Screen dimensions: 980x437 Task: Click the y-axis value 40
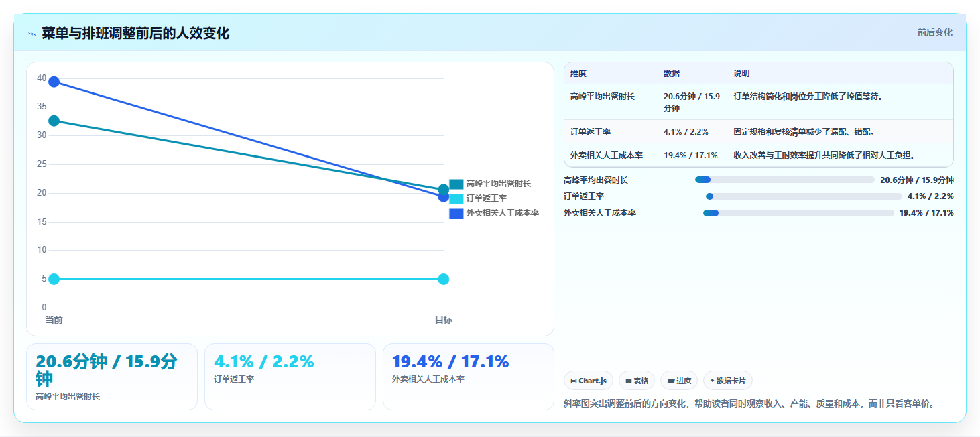point(42,78)
